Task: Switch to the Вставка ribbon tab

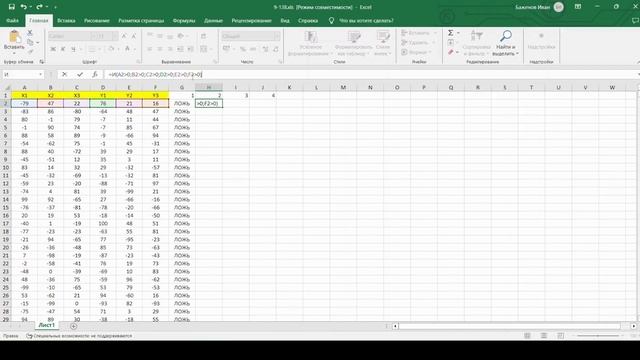Action: tap(66, 20)
